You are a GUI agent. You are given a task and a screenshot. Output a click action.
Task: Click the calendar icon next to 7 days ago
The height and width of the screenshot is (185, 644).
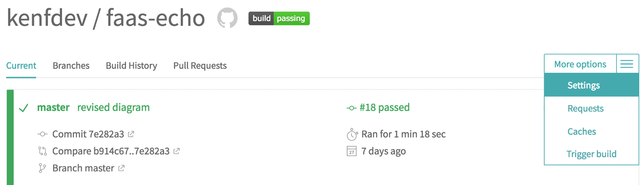coord(351,151)
